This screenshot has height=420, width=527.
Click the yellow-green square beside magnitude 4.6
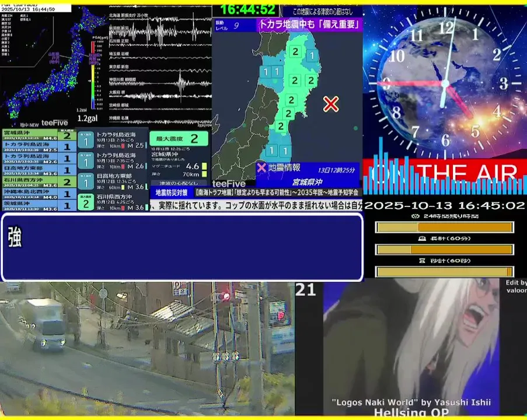204,166
